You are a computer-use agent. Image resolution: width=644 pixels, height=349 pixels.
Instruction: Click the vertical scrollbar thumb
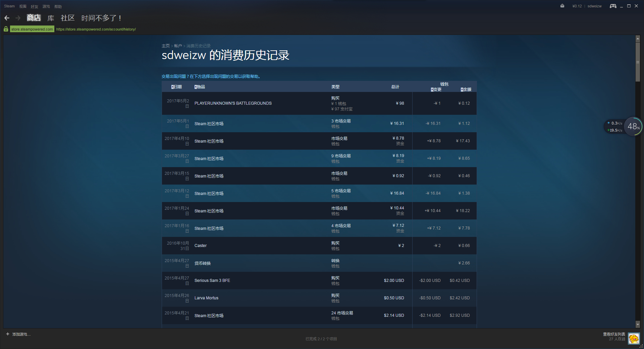pyautogui.click(x=638, y=62)
